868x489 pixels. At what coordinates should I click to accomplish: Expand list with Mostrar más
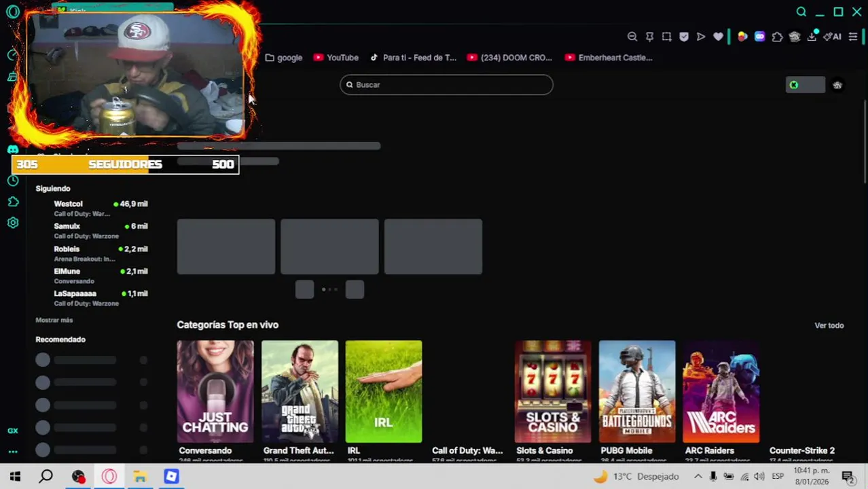point(54,320)
